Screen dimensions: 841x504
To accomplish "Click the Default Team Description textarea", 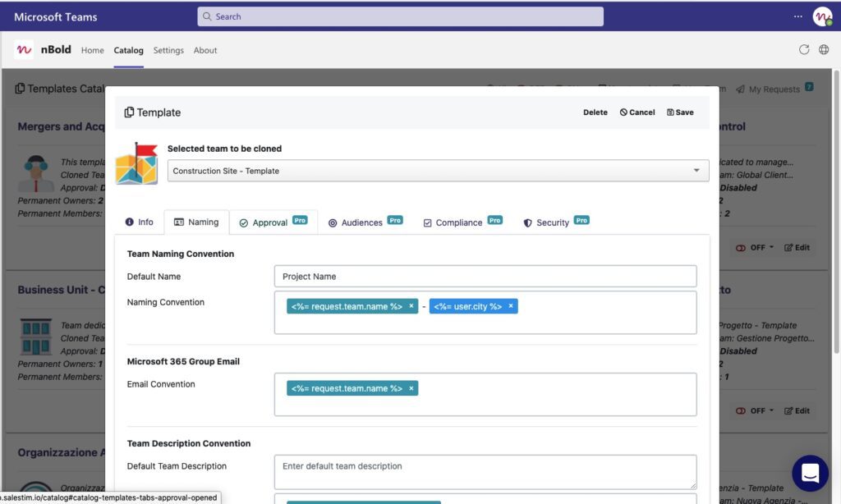I will click(x=485, y=472).
